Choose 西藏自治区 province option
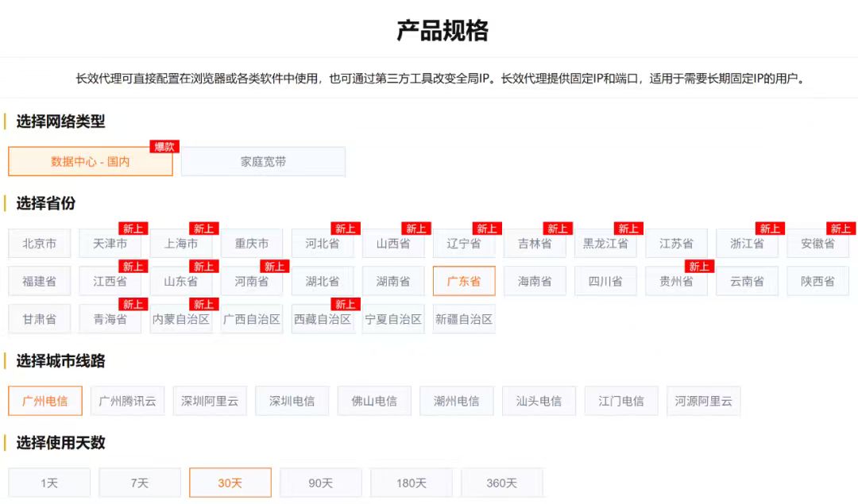This screenshot has width=858, height=504. click(x=322, y=319)
